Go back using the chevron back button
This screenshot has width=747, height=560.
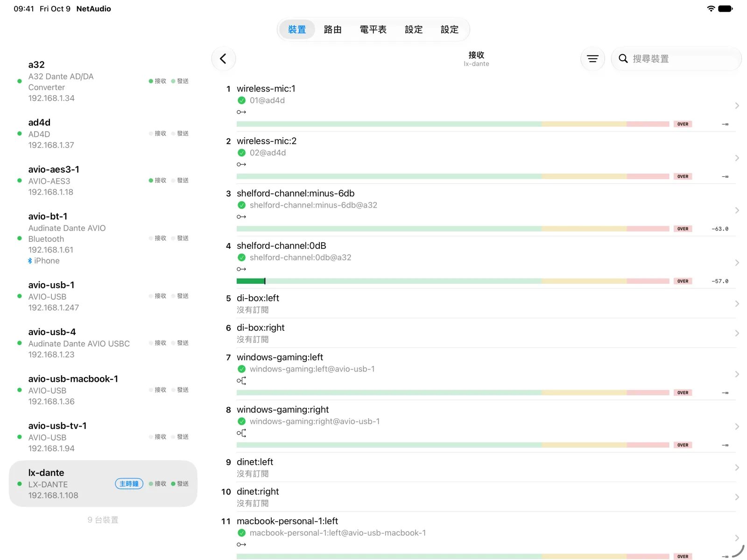click(223, 59)
